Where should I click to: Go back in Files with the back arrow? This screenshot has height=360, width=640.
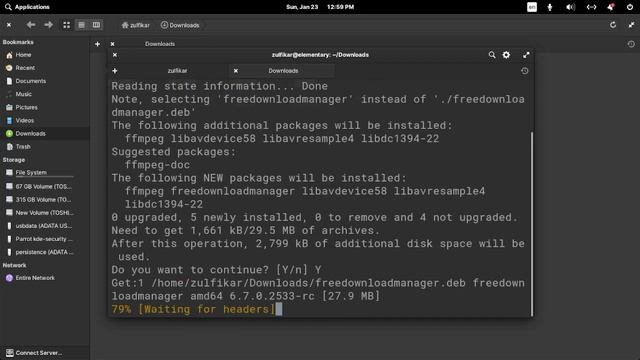[31, 25]
